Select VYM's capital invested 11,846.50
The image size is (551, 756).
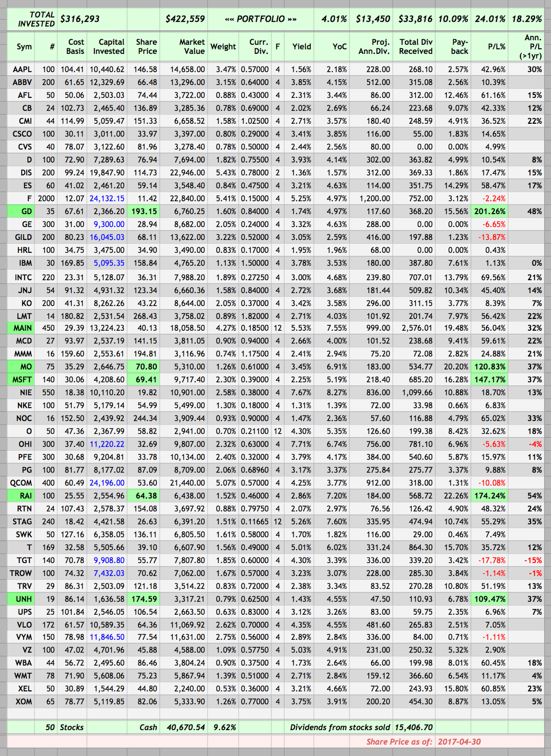pos(107,637)
